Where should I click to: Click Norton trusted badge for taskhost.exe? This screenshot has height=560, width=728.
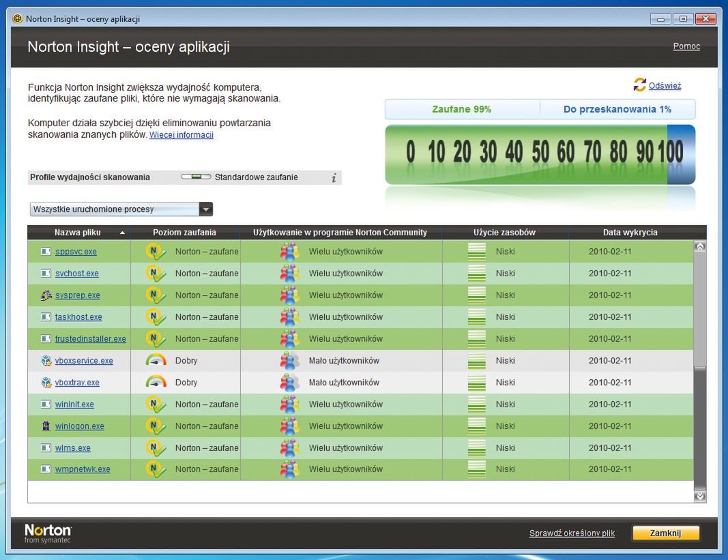(x=156, y=317)
